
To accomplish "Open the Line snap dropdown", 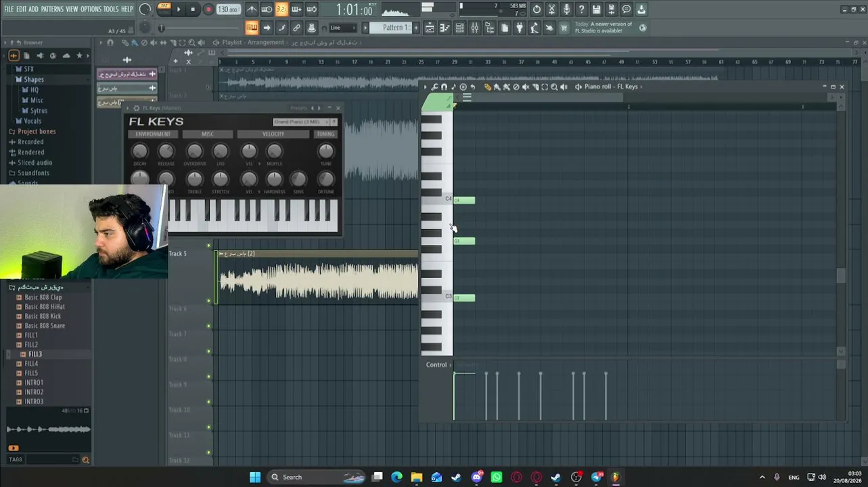I will [343, 28].
